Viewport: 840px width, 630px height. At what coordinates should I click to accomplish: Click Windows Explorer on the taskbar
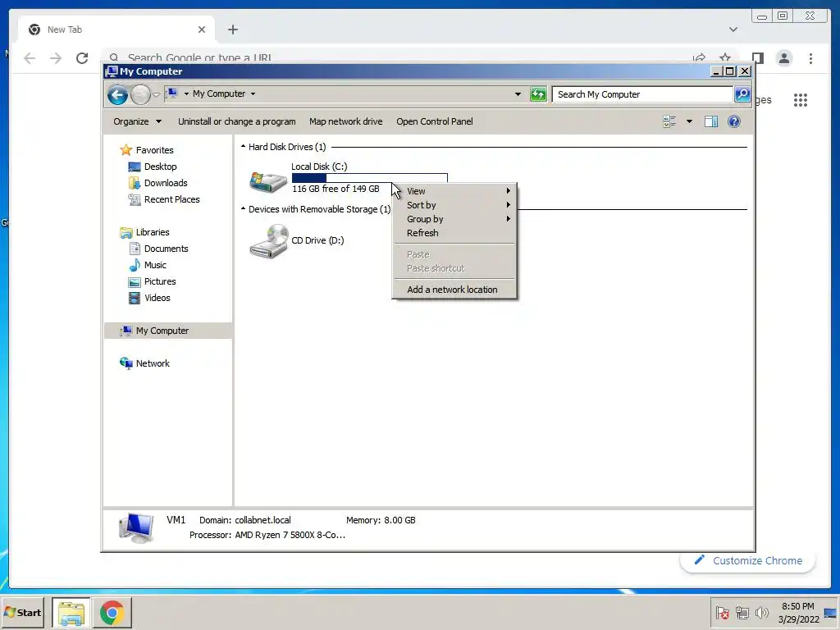(x=71, y=612)
